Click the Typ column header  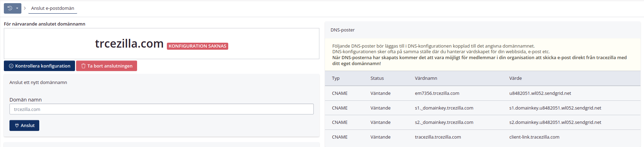pos(336,78)
